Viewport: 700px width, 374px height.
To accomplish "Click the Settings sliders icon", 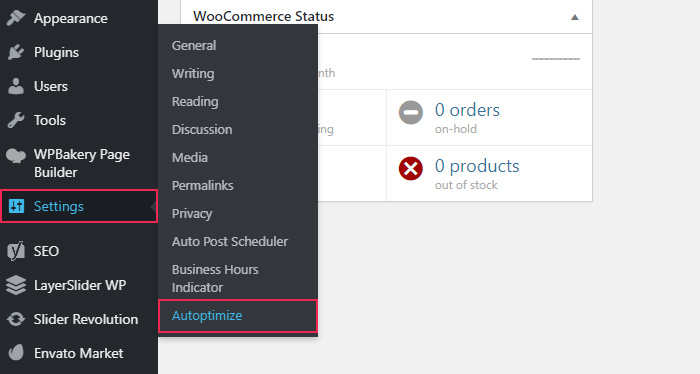I will coord(17,206).
